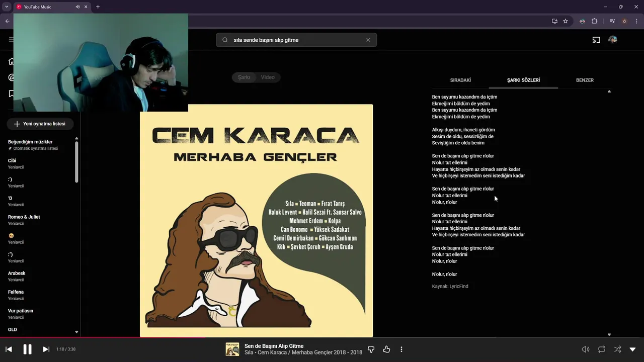
Task: Click the small album thumbnail in player bar
Action: [232, 349]
